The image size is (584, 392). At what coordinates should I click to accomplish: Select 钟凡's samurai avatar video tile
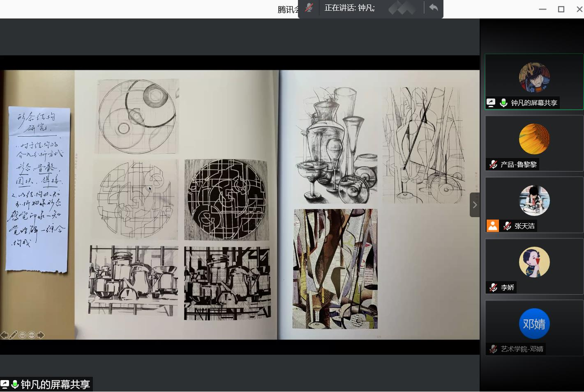point(534,78)
